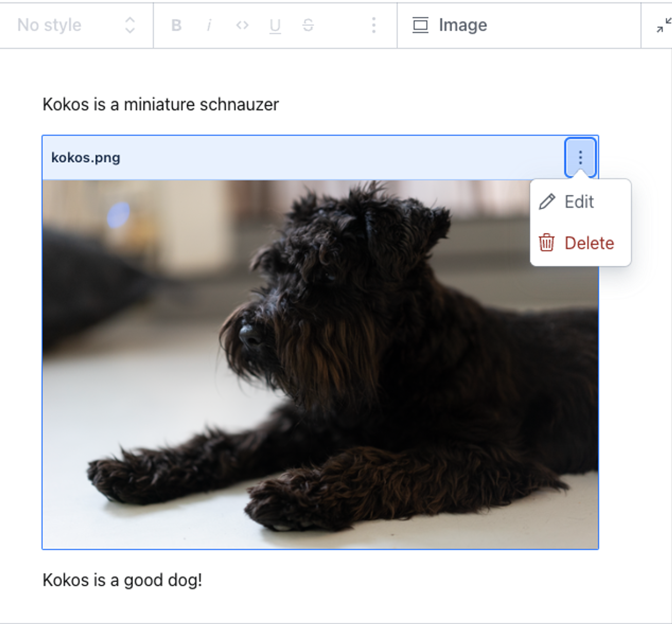Click the style selector chevron arrows
Screen dimensions: 672x624
point(130,25)
